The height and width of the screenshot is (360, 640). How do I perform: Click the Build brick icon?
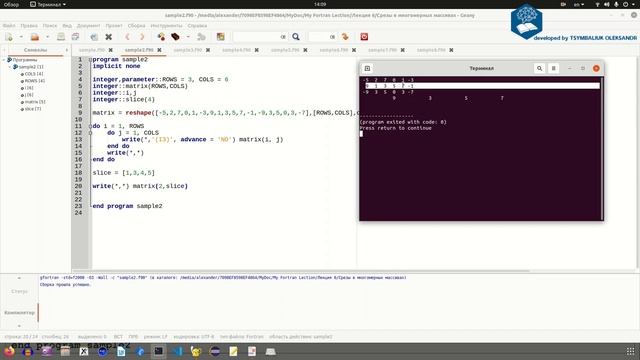pyautogui.click(x=176, y=37)
